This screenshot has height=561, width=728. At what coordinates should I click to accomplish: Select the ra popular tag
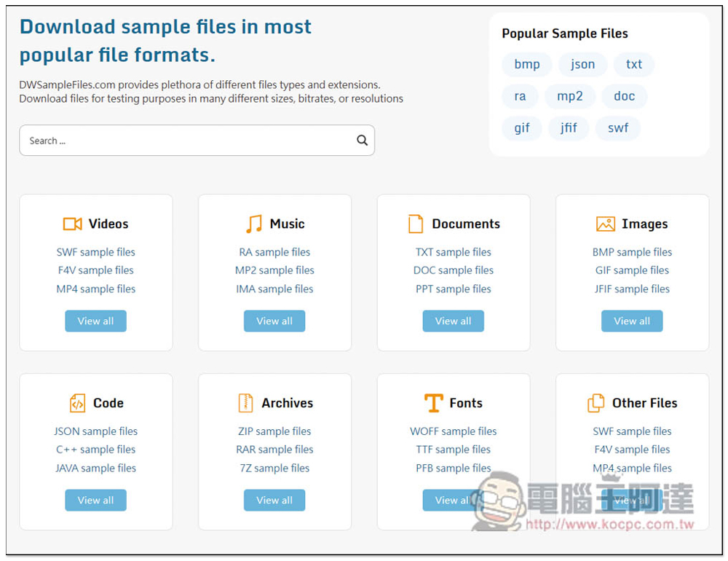click(x=520, y=96)
